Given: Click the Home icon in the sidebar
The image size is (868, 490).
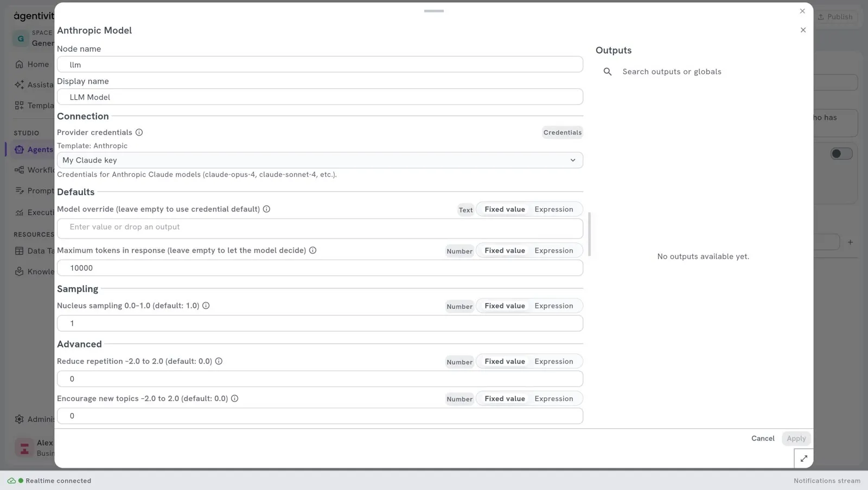Looking at the screenshot, I should (20, 65).
